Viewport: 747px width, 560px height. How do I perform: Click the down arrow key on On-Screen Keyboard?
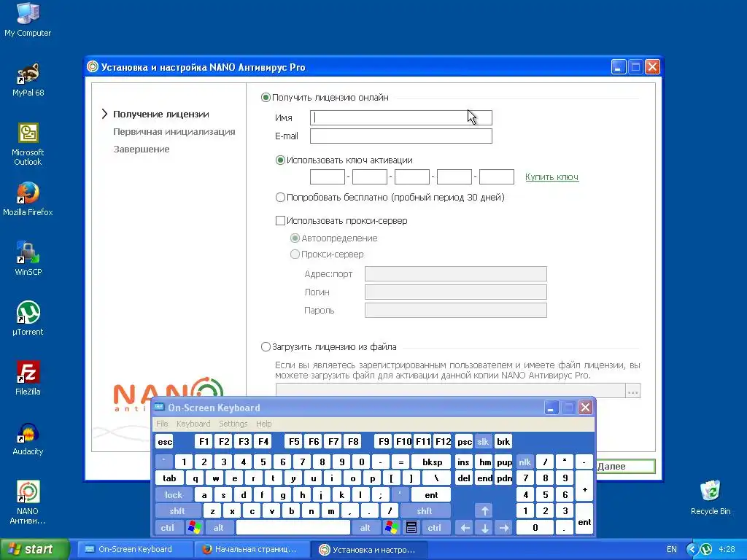pyautogui.click(x=484, y=528)
